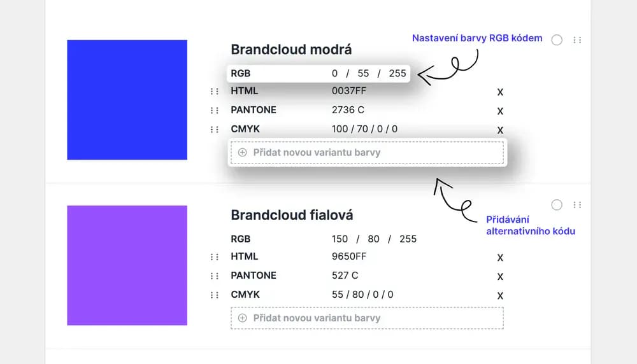The image size is (637, 364).
Task: Click the RGB 0 / 55 / 255 value field
Action: coord(369,73)
